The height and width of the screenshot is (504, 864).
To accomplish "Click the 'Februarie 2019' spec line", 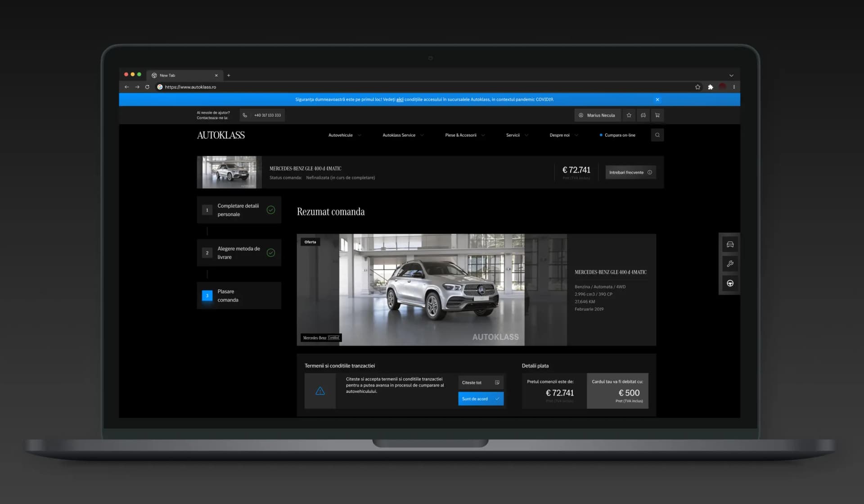I will [x=589, y=309].
